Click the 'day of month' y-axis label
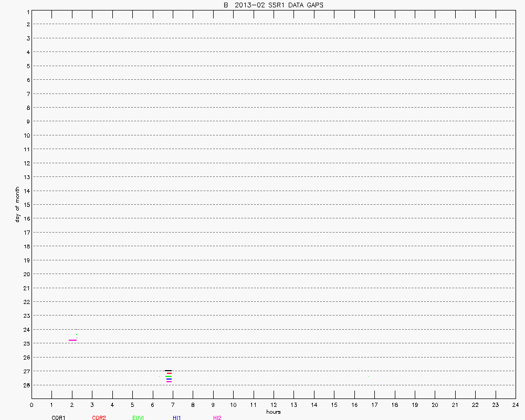The image size is (525, 420). tap(17, 204)
